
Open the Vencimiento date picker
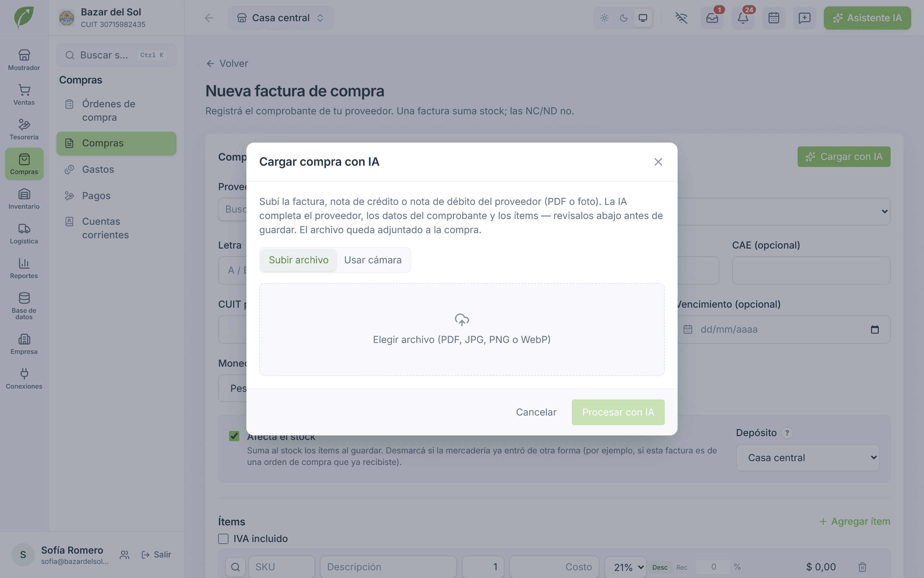pos(875,329)
